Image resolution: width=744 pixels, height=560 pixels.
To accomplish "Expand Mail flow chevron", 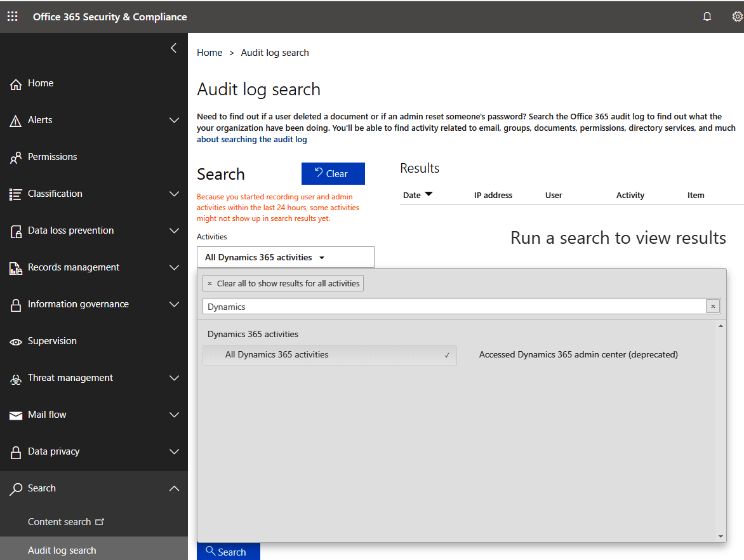I will 174,415.
